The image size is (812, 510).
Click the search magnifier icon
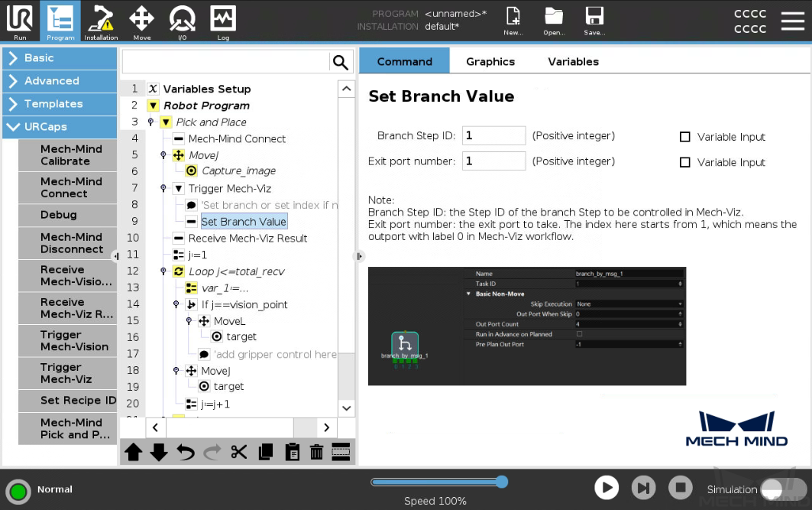[x=340, y=62]
